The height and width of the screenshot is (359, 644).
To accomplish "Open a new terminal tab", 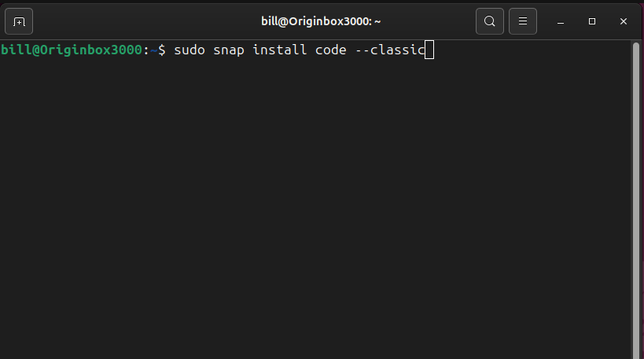I will 20,21.
